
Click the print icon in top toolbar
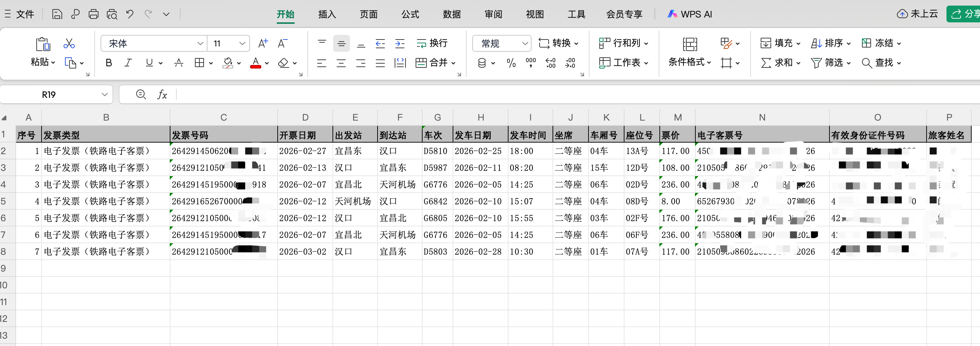pyautogui.click(x=93, y=14)
